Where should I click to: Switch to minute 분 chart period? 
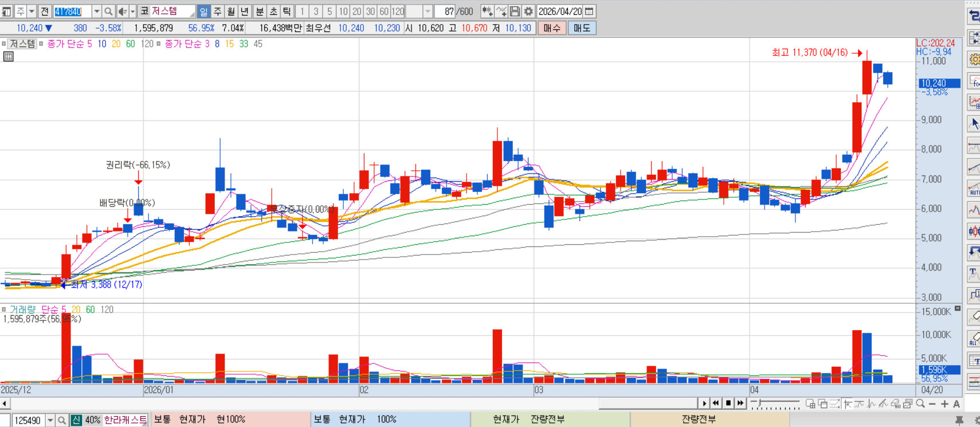click(x=260, y=11)
